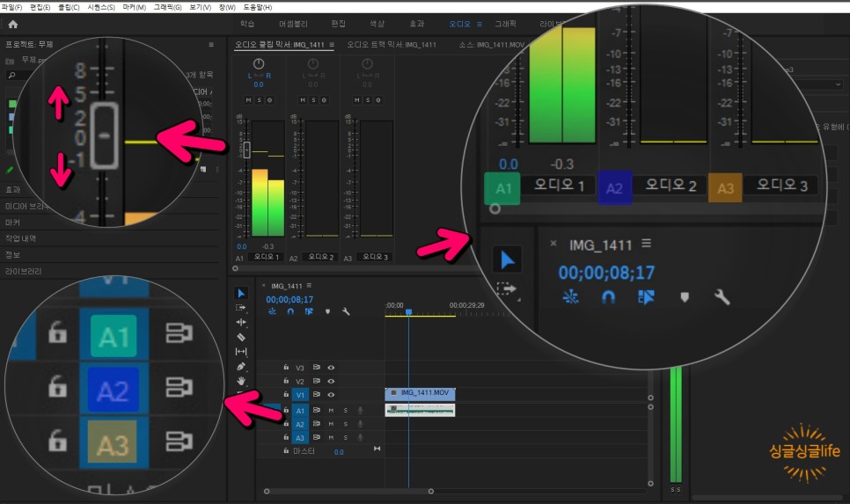Open the 라이브러리 panel

pyautogui.click(x=23, y=271)
